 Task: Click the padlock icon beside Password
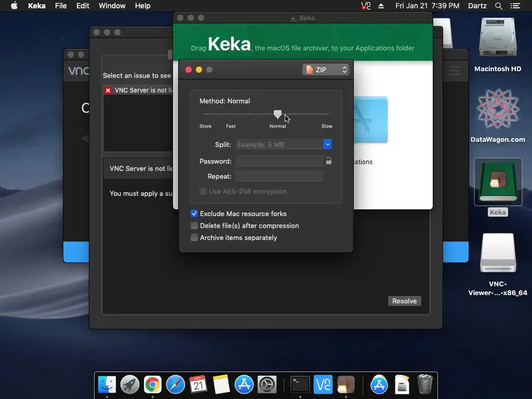click(329, 161)
